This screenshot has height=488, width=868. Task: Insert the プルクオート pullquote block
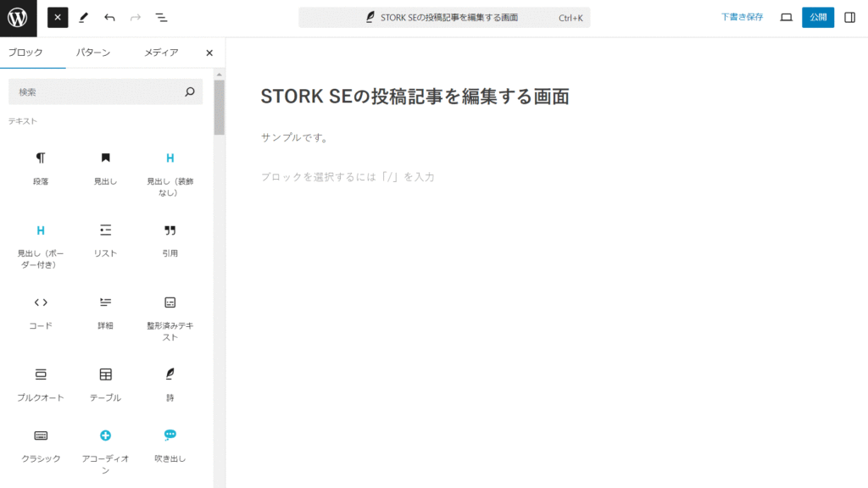[41, 385]
